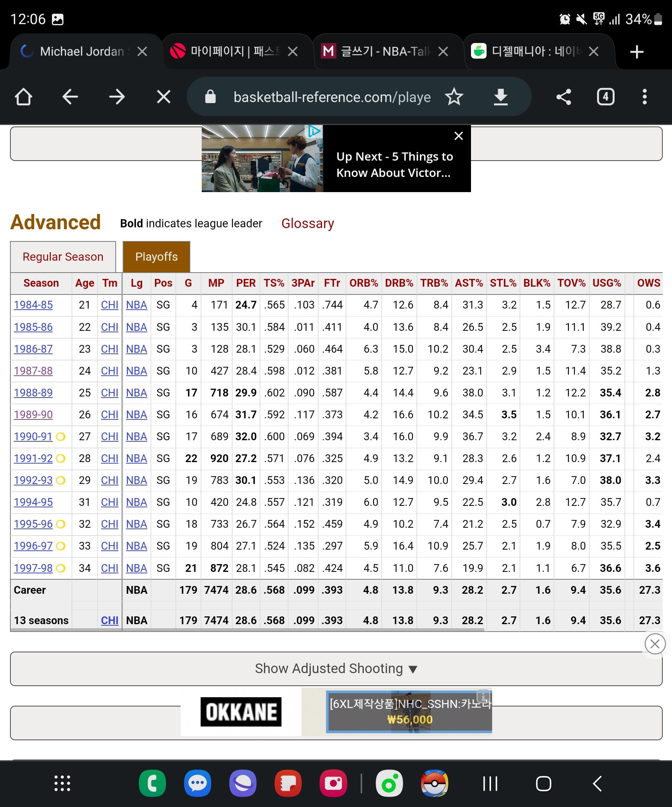
Task: Sort table by OWS column header
Action: [x=649, y=283]
